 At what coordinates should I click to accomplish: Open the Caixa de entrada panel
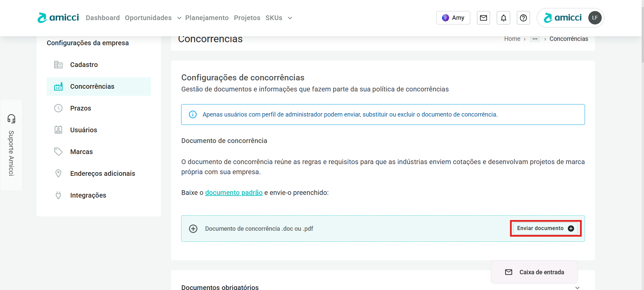(x=534, y=272)
